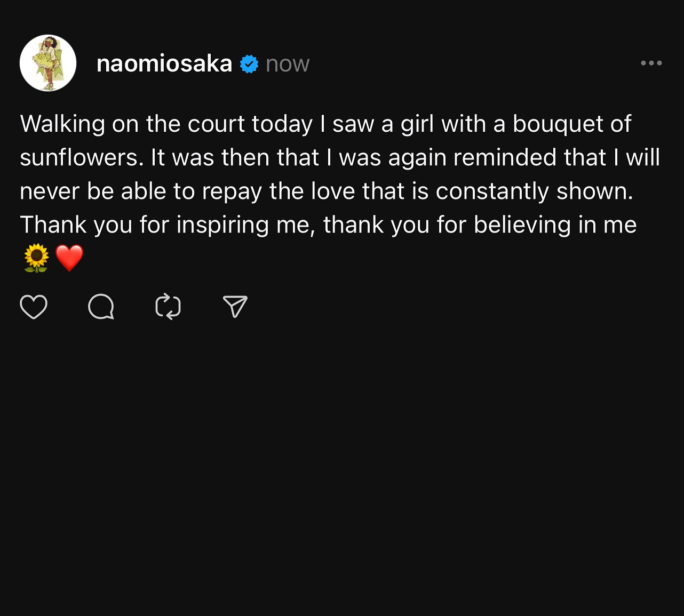
Task: Share the post via paper plane icon
Action: (235, 307)
